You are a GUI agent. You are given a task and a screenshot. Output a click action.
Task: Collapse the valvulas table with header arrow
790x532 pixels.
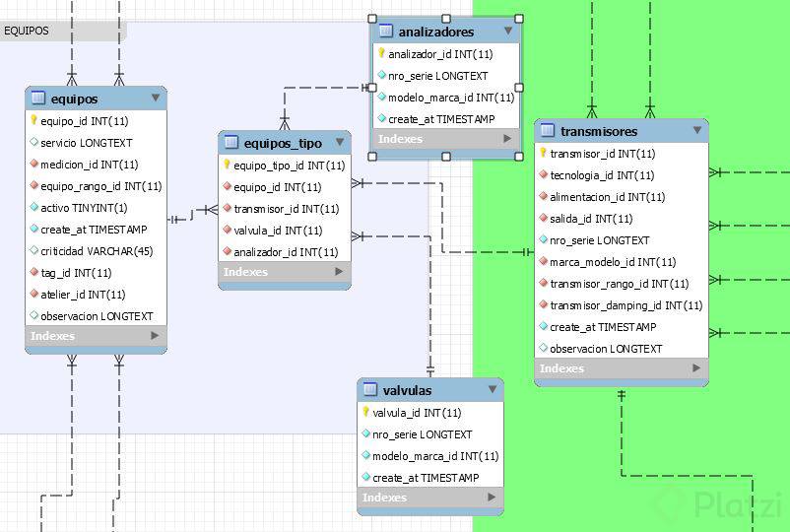tap(493, 389)
